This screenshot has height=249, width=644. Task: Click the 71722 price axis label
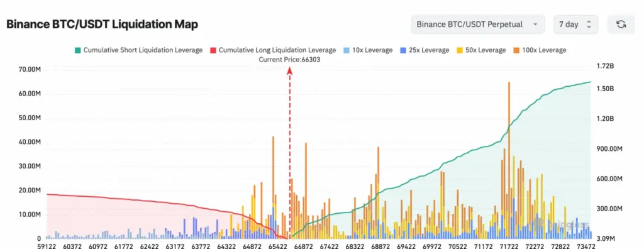(509, 246)
